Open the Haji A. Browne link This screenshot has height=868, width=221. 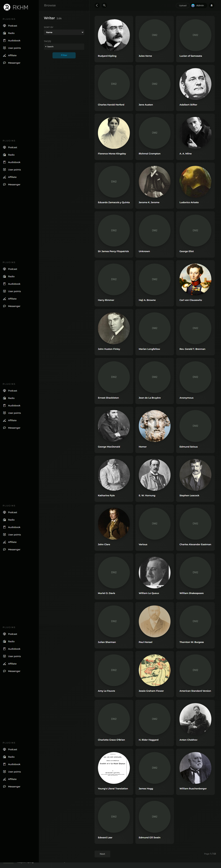[x=147, y=300]
